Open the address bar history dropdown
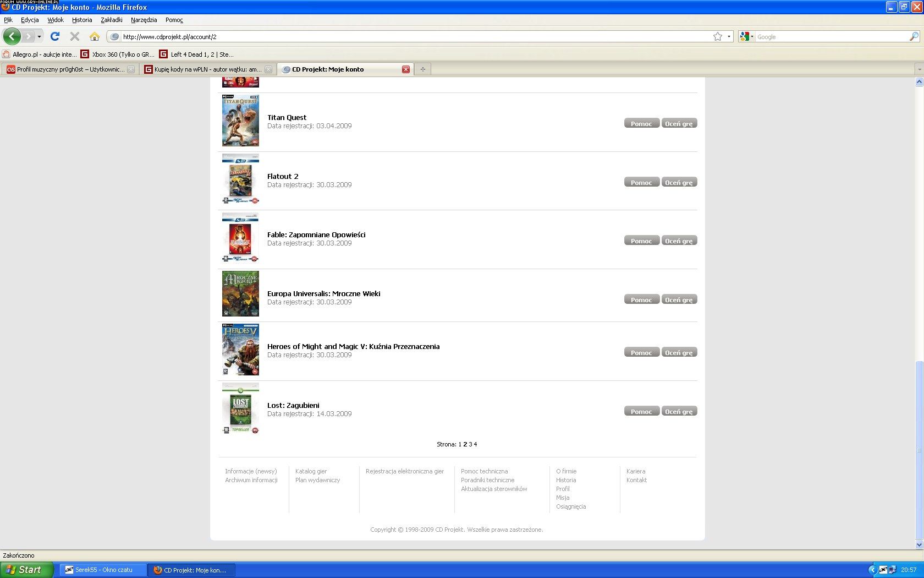Viewport: 924px width, 578px height. (729, 36)
